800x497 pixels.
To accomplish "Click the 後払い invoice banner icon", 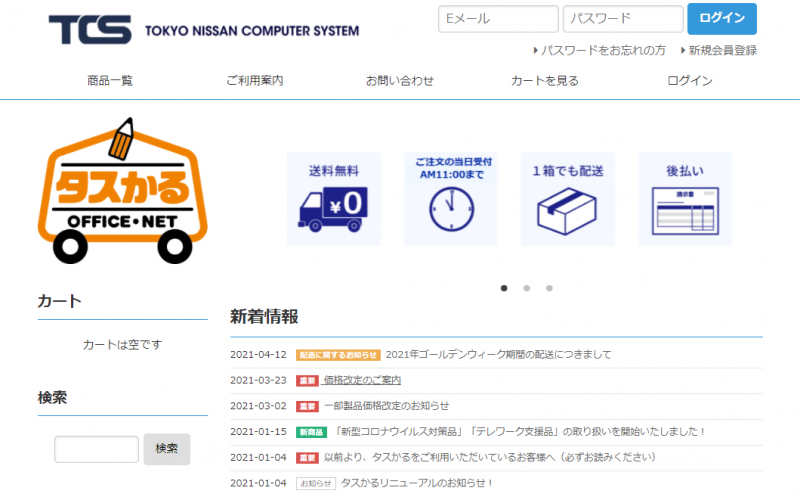I will pos(685,199).
